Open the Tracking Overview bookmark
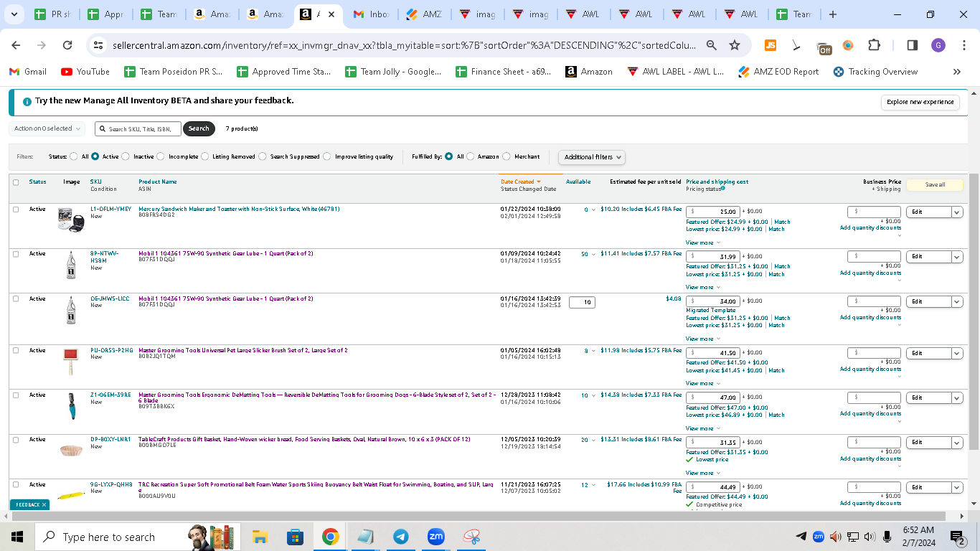 [x=875, y=72]
